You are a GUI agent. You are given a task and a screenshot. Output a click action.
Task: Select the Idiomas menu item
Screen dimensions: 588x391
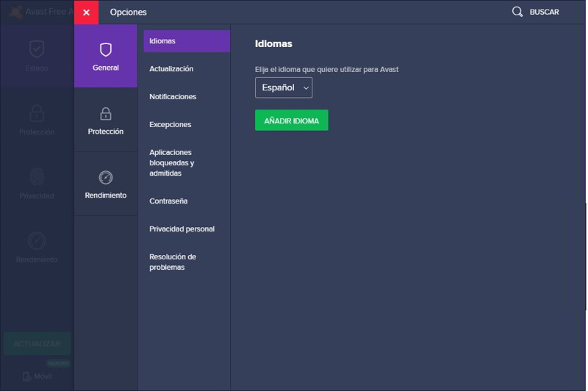tap(187, 41)
